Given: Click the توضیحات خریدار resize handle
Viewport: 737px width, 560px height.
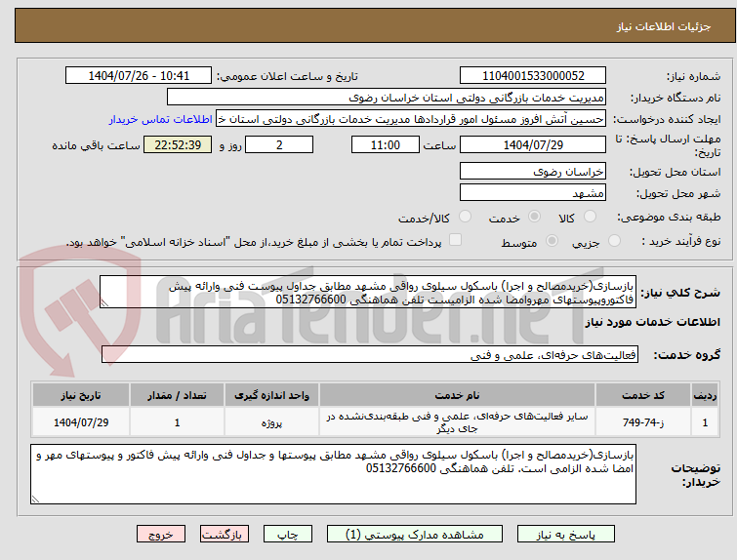Looking at the screenshot, I should pyautogui.click(x=35, y=500).
